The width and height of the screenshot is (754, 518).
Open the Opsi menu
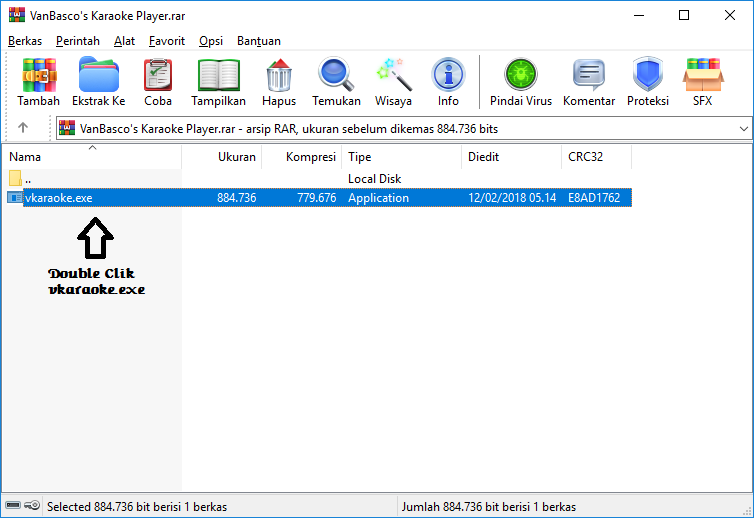(x=211, y=41)
